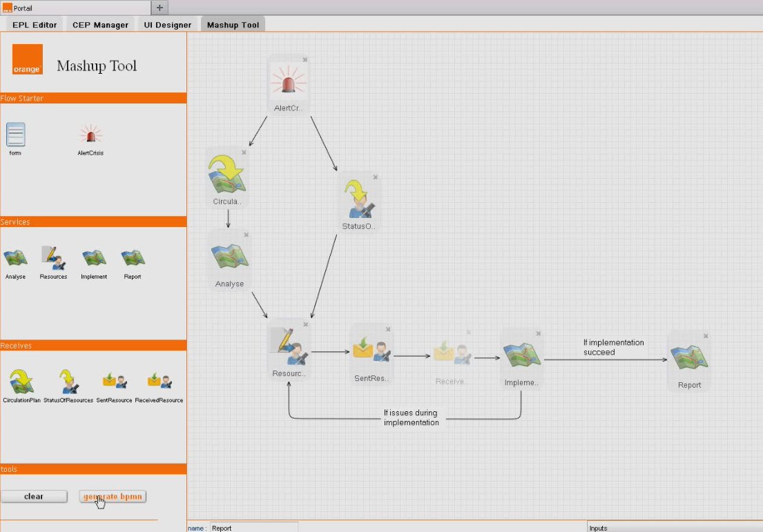Select the SentRes.. node on canvas

371,355
